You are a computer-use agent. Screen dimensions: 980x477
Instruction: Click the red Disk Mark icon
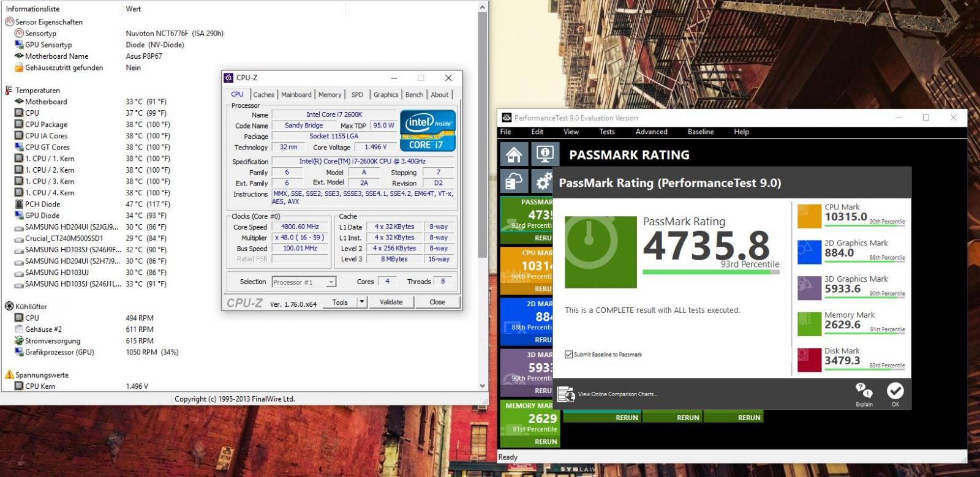coord(809,360)
